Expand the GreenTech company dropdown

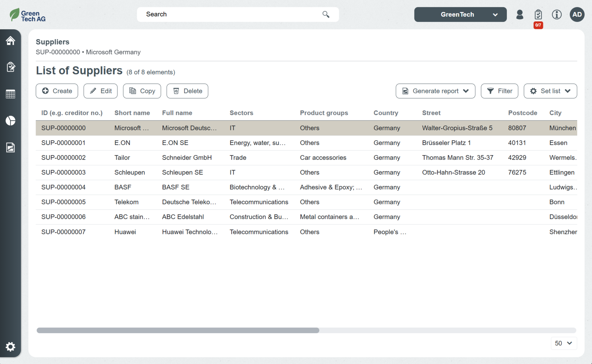pos(460,14)
